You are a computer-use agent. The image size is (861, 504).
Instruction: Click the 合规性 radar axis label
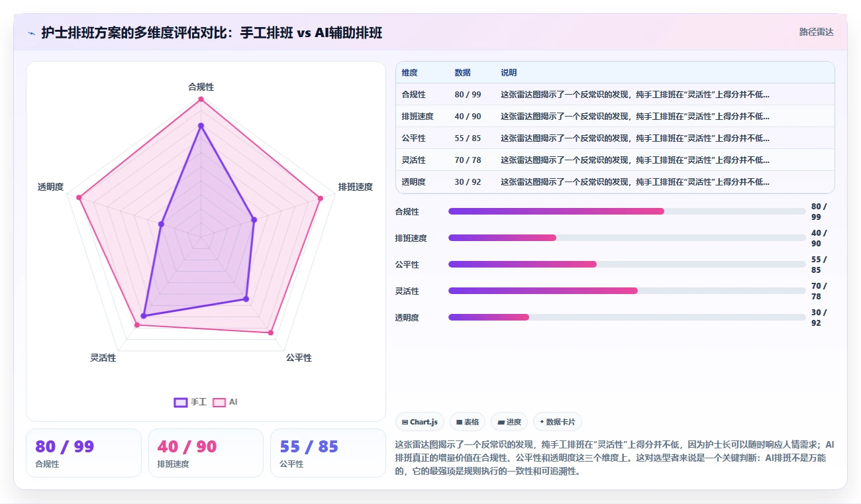tap(201, 87)
